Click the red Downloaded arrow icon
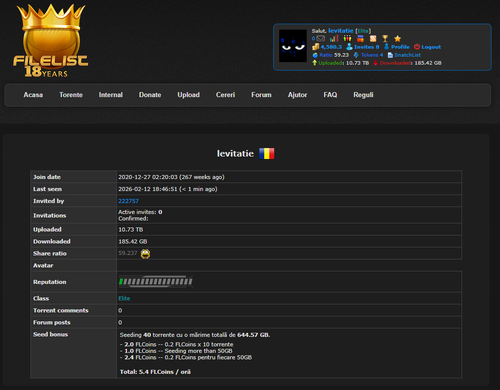This screenshot has height=390, width=500. pos(375,63)
